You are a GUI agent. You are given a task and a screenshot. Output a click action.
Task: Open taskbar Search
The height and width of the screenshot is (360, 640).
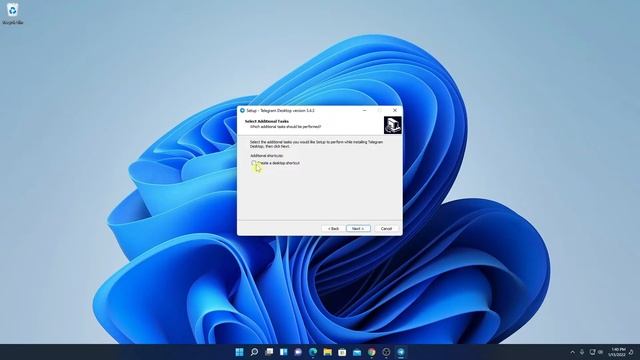(254, 352)
